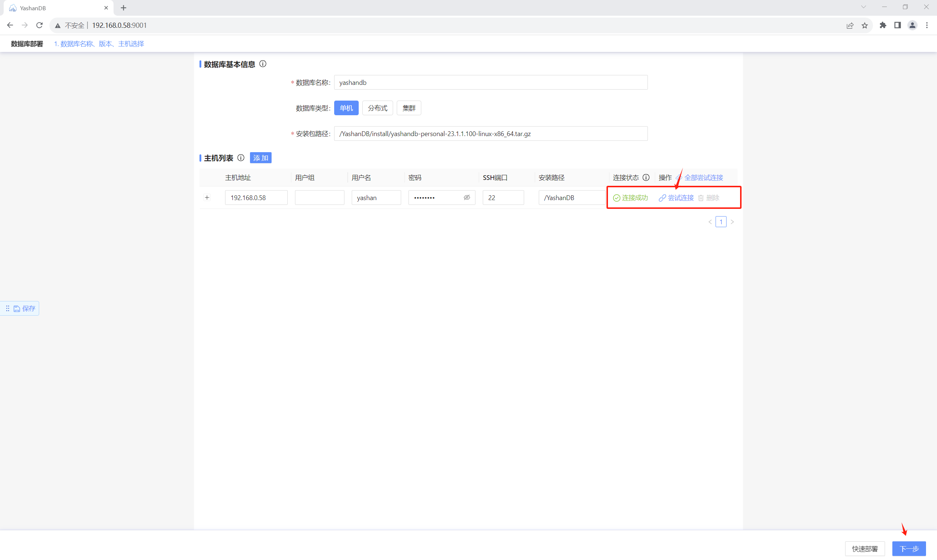Go to previous page in pagination
This screenshot has height=560, width=937.
710,222
